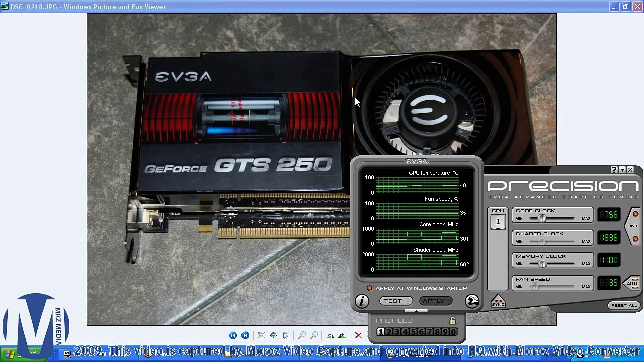The width and height of the screenshot is (644, 362).
Task: Select profile 2
Action: click(389, 332)
